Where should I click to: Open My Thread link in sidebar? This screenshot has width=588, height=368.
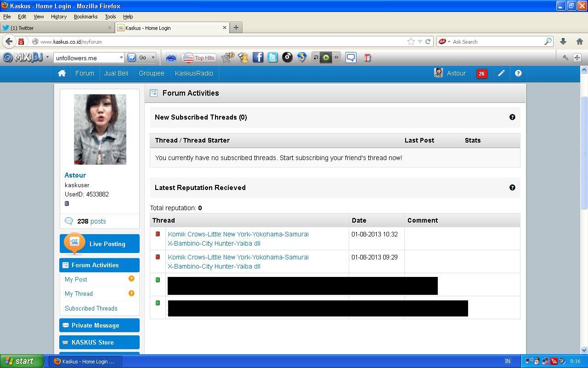79,293
